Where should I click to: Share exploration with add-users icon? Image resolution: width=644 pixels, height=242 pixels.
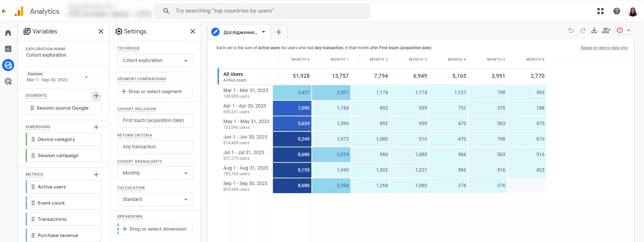(x=606, y=30)
